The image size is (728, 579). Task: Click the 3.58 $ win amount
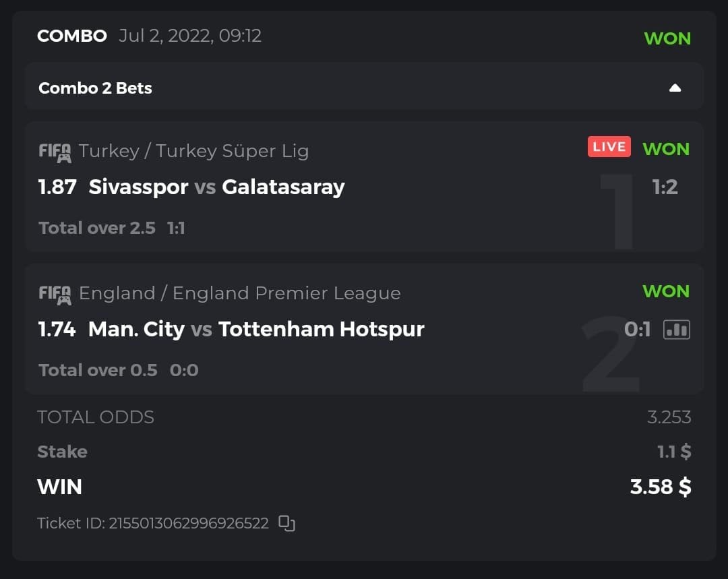click(x=660, y=487)
